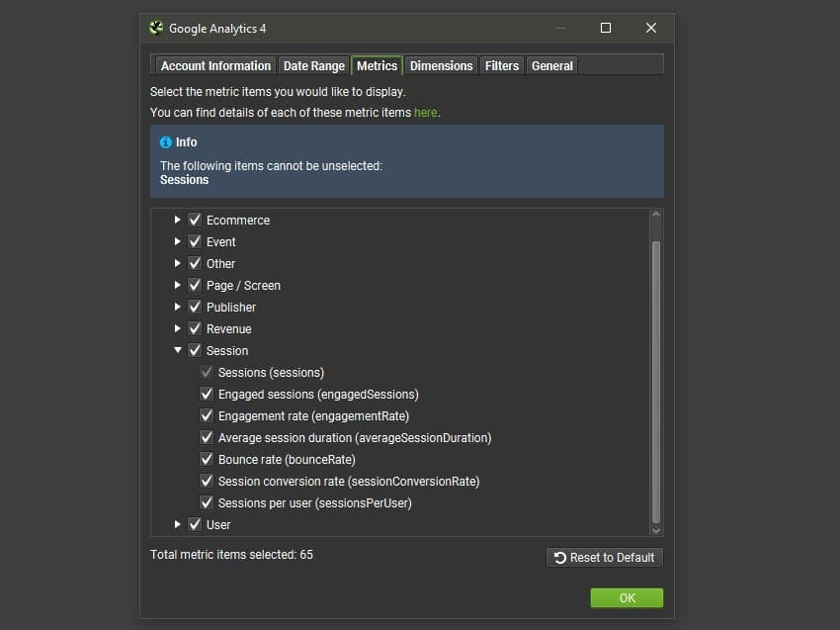Select the Publisher tree label

[x=231, y=308]
